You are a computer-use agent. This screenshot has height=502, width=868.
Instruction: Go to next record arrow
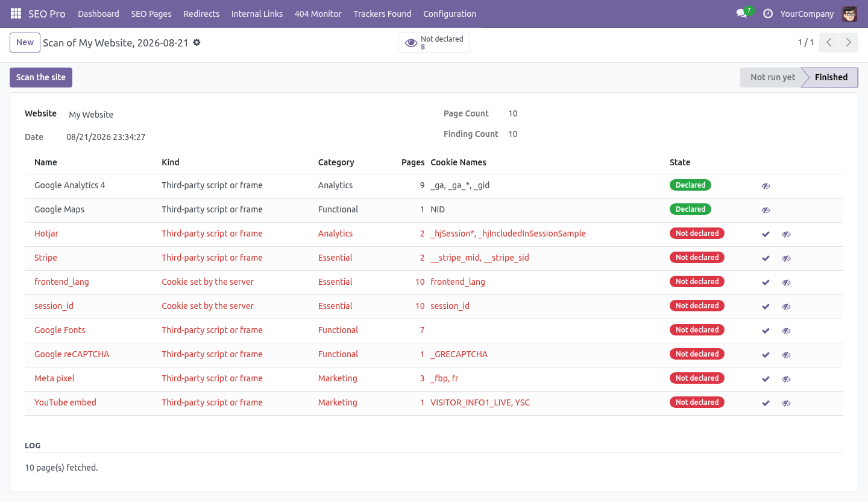point(849,42)
